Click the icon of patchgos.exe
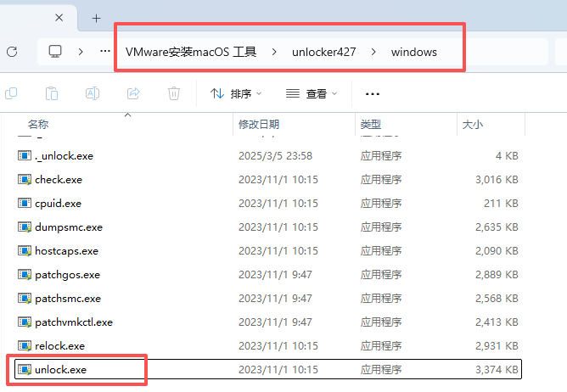This screenshot has height=392, width=567. click(x=25, y=275)
